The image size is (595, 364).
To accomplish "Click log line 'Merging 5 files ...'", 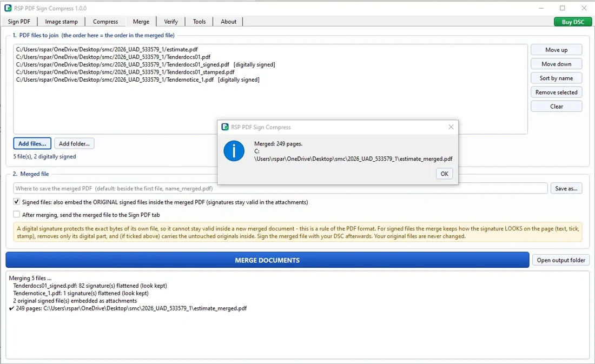I will [x=30, y=278].
